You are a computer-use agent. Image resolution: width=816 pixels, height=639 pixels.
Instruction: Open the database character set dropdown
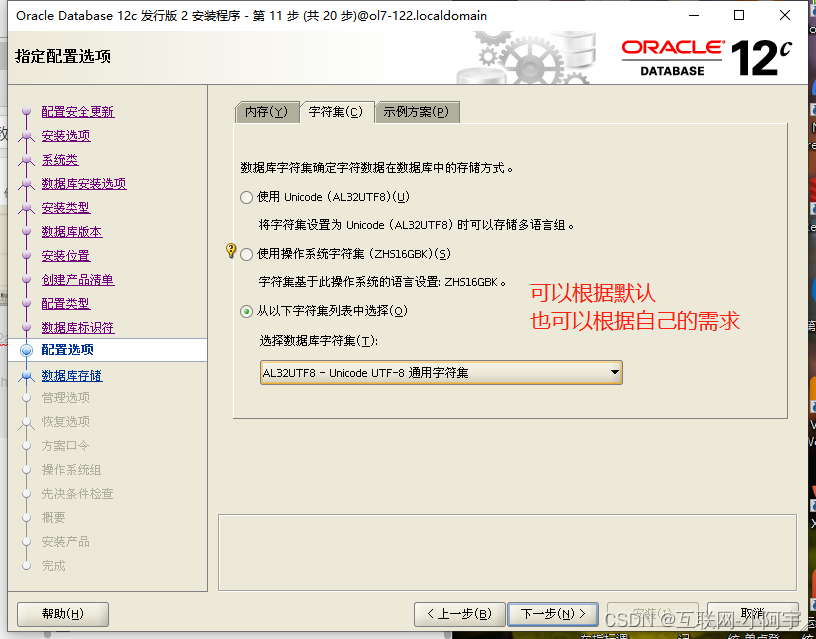(x=441, y=373)
